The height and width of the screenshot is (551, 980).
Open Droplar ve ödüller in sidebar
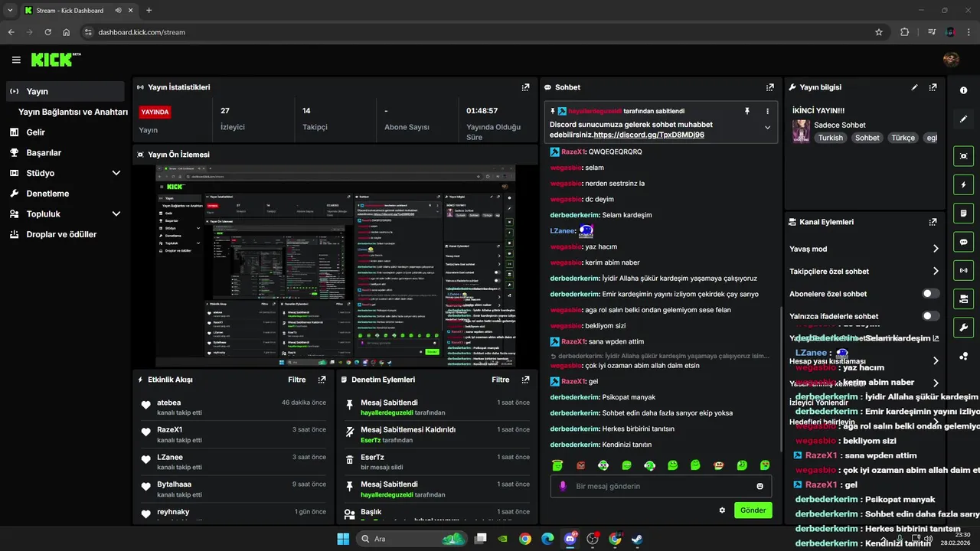coord(64,235)
